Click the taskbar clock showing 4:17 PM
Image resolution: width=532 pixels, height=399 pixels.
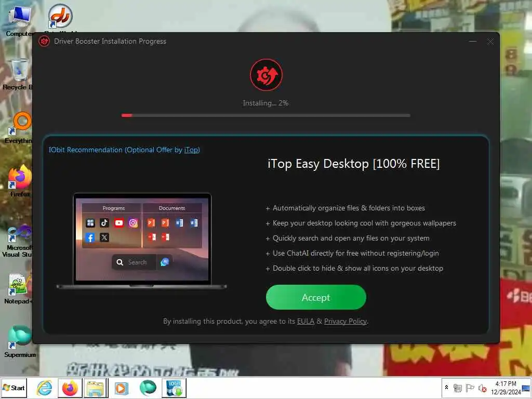[506, 388]
